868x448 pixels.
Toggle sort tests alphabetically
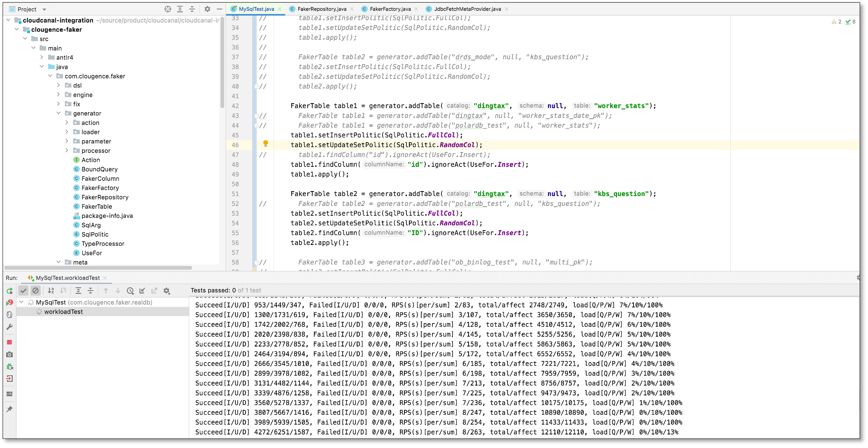51,291
